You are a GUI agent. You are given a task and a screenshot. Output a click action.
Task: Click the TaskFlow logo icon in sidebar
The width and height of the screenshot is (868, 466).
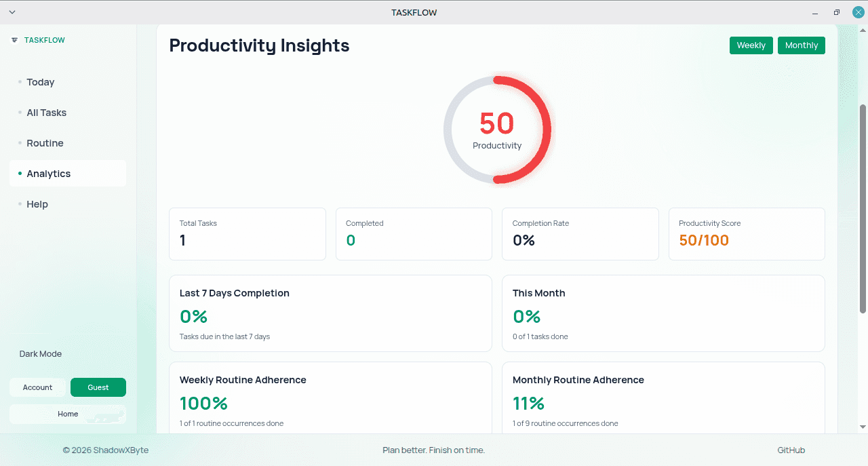pyautogui.click(x=14, y=40)
